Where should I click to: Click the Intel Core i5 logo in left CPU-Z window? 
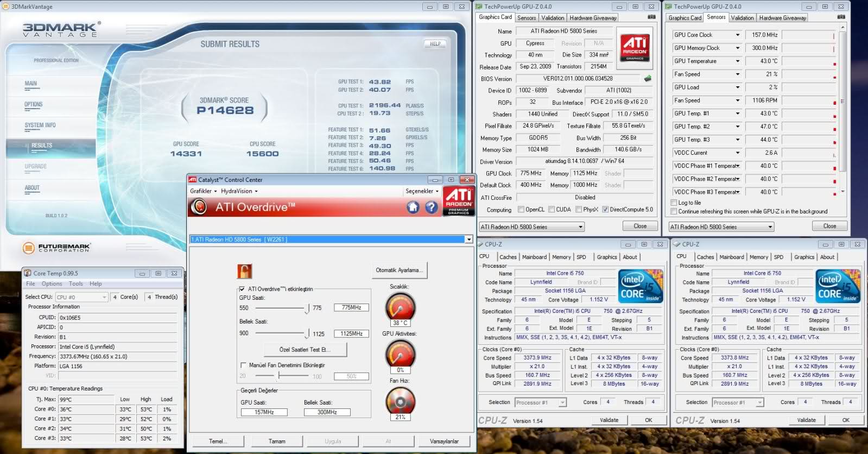641,286
